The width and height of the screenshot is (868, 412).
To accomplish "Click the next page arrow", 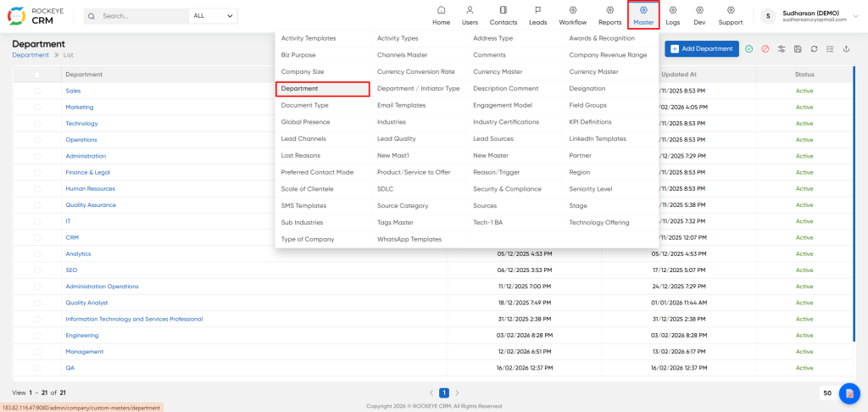I will click(x=457, y=393).
